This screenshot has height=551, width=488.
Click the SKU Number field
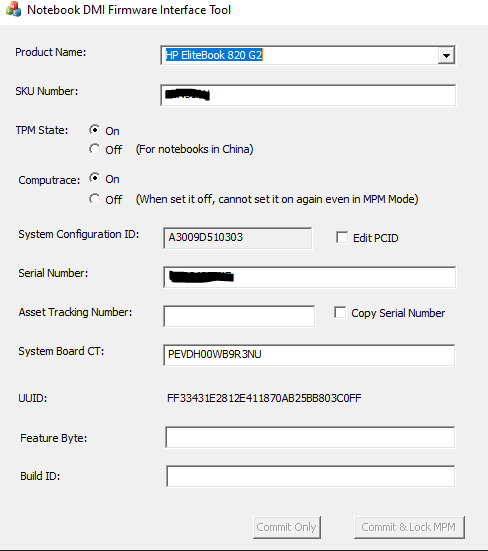pyautogui.click(x=308, y=95)
